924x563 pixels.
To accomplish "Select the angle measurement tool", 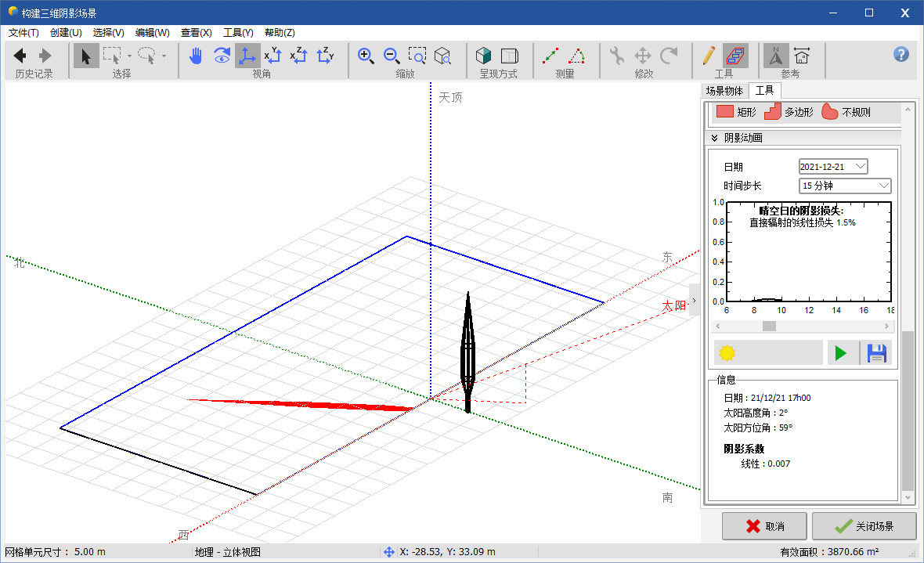I will pos(576,56).
